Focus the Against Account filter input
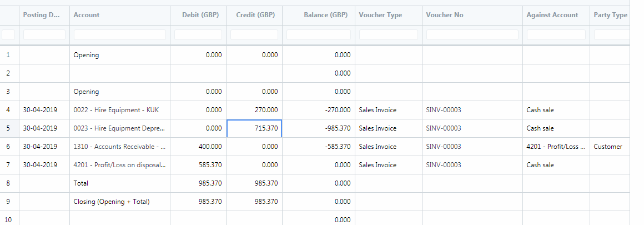Viewport: 644px width, 225px height. point(556,34)
